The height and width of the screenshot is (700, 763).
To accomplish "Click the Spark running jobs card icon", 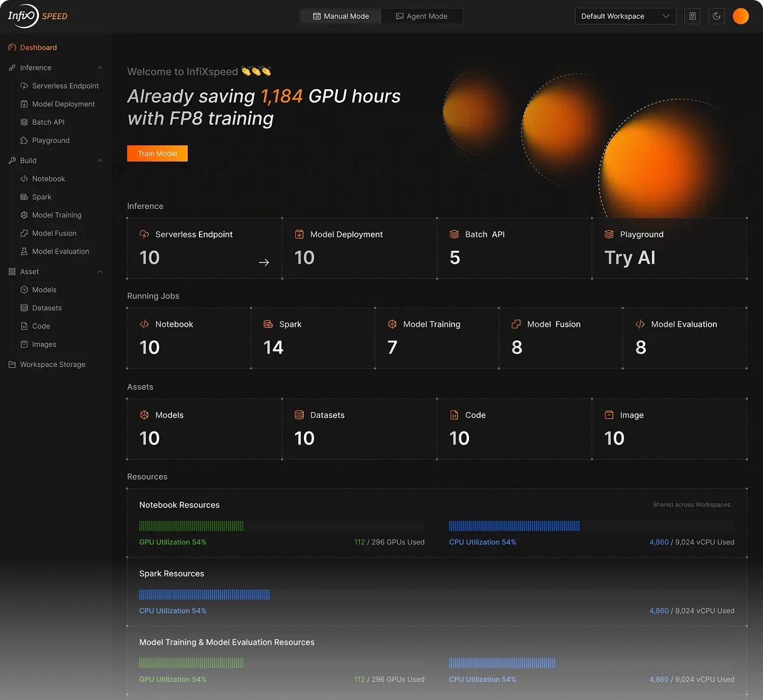I will pos(268,324).
